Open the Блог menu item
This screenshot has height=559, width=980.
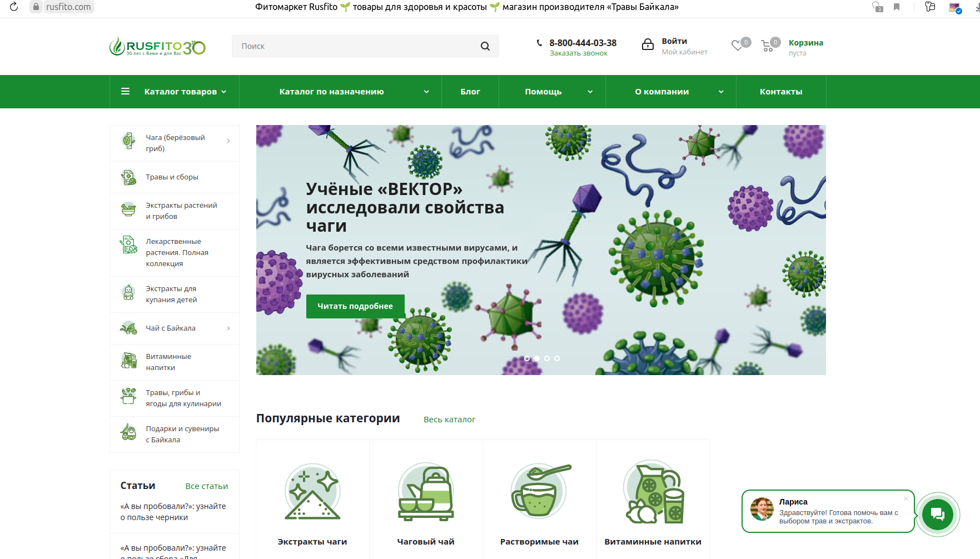coord(470,92)
